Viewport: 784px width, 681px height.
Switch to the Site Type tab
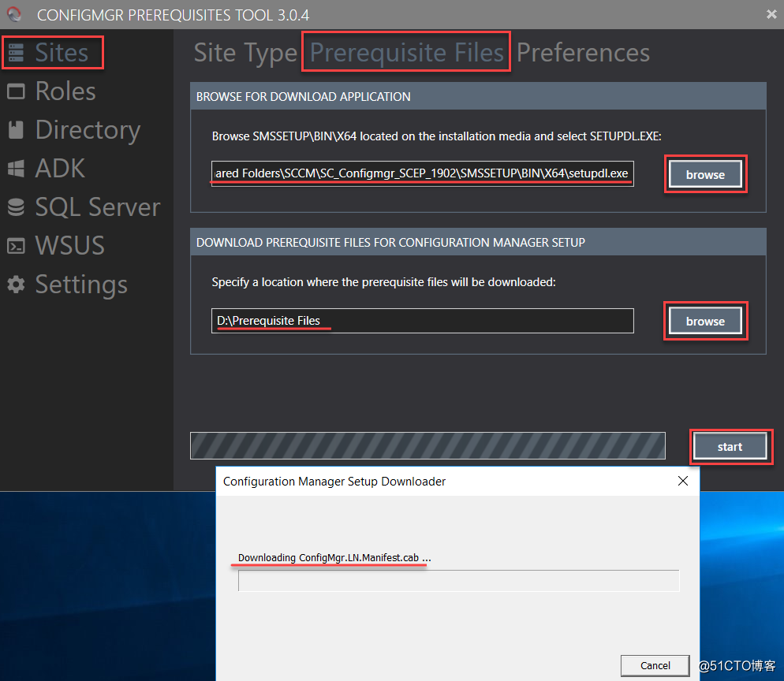245,53
